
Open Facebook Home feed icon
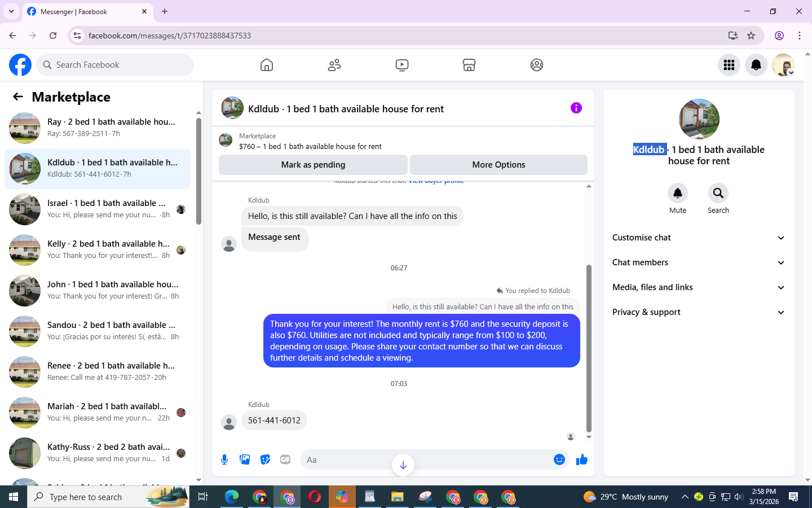click(x=267, y=65)
